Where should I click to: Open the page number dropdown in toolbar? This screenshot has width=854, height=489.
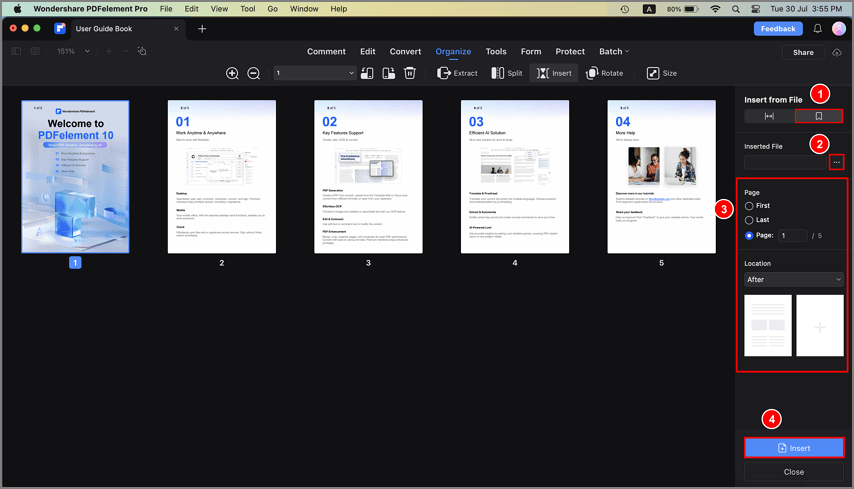[x=315, y=73]
